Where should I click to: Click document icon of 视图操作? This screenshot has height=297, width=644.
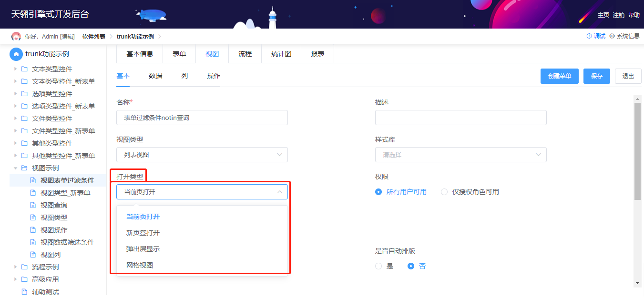click(33, 230)
